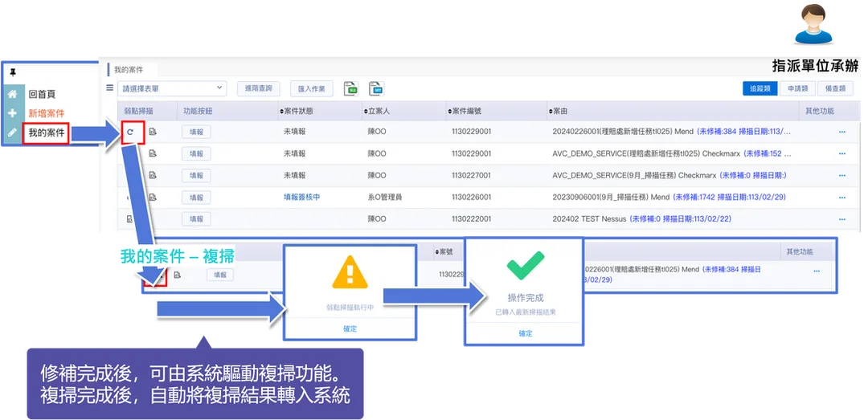
Task: Open document icon in 20240226001 Mend row
Action: tap(153, 132)
